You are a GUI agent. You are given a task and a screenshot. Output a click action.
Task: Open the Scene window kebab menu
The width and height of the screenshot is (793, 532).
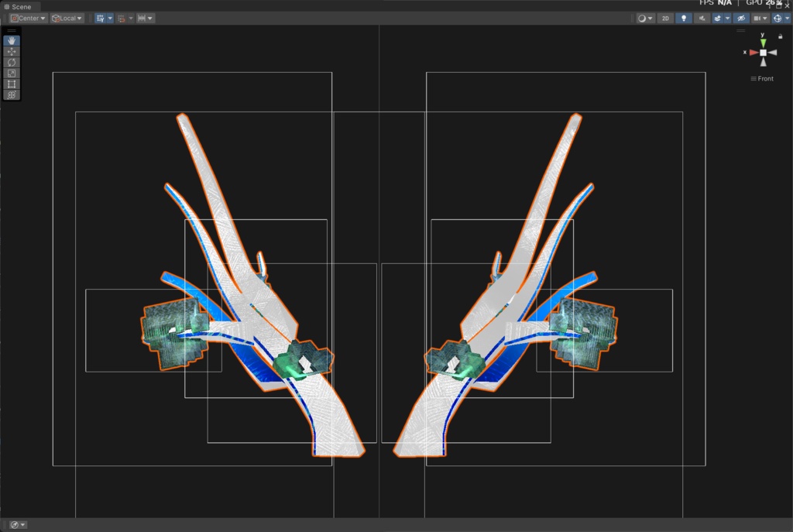(770, 6)
